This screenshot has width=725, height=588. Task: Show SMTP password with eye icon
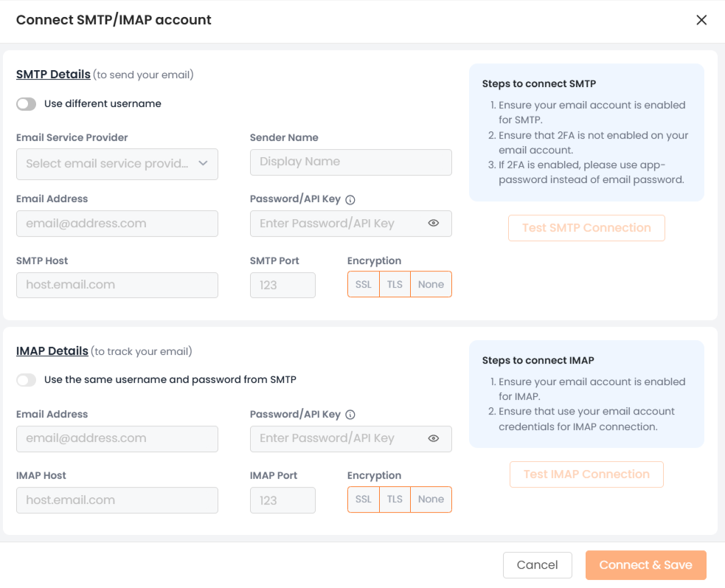[x=434, y=224]
